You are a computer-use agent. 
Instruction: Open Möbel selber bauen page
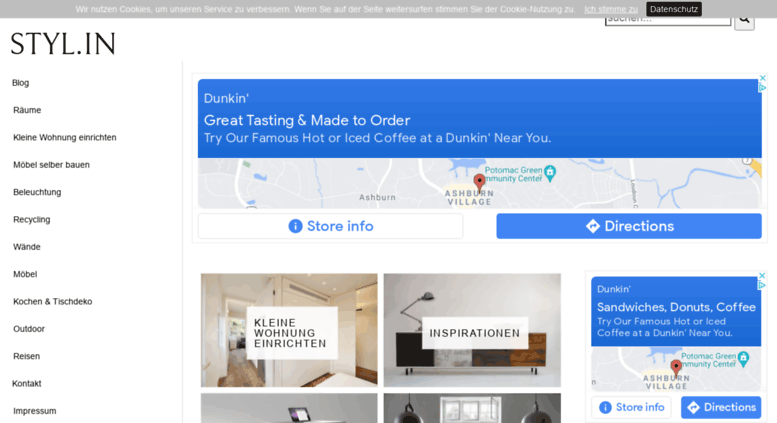[x=52, y=164]
